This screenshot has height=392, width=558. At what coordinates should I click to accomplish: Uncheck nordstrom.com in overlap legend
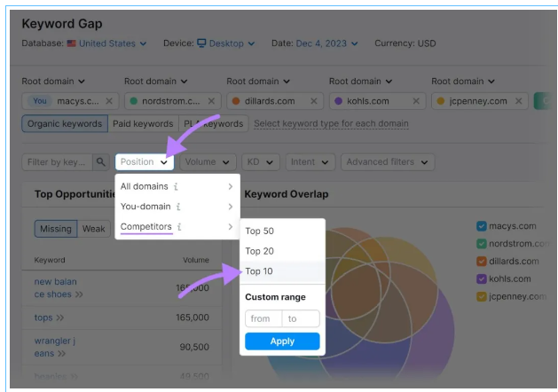point(482,244)
